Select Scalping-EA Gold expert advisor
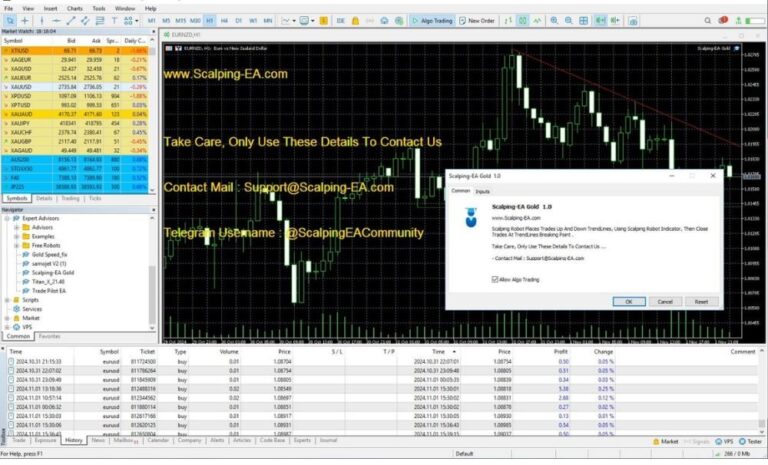 (x=53, y=272)
